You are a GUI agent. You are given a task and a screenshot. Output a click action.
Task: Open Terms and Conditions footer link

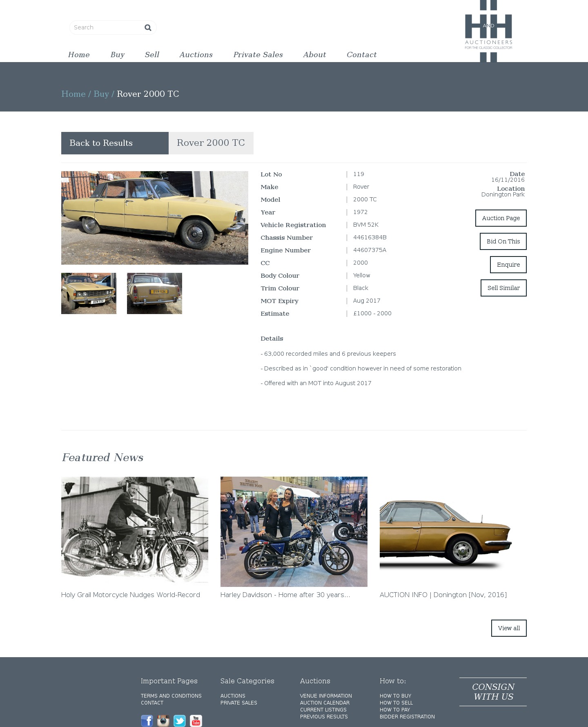(x=171, y=696)
